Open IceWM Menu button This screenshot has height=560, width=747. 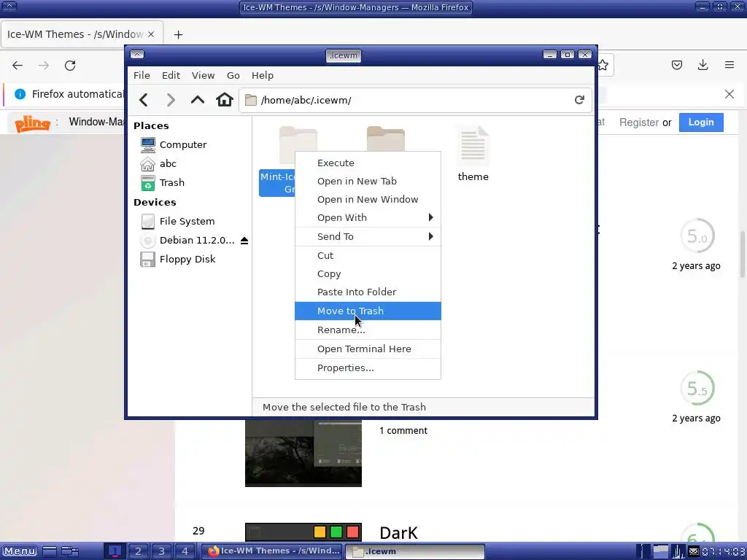20,551
